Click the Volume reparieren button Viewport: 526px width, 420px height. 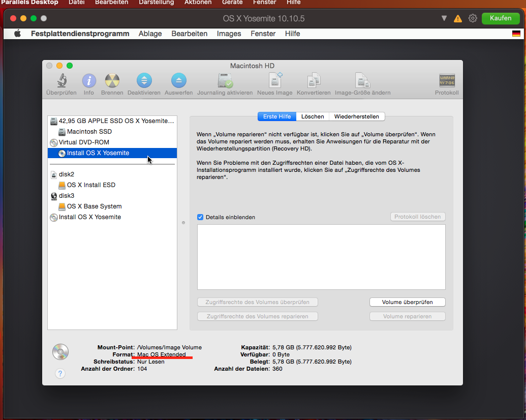407,316
